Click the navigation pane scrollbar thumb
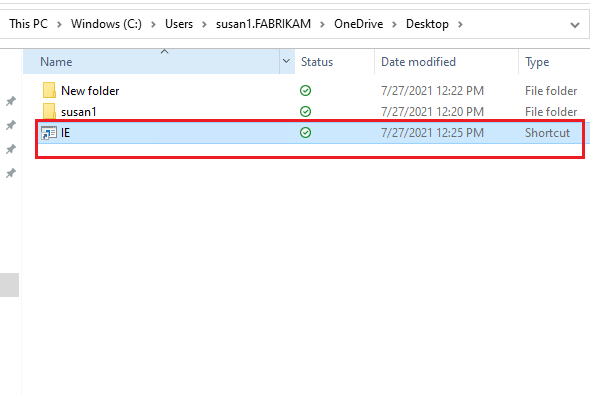Viewport: 590px width, 395px height. [9, 285]
